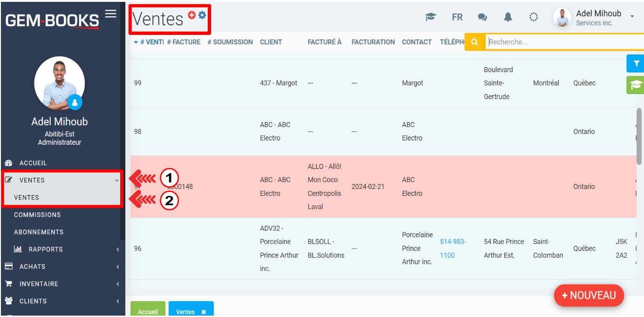Toggle language with the FR button
The height and width of the screenshot is (317, 644).
(457, 17)
